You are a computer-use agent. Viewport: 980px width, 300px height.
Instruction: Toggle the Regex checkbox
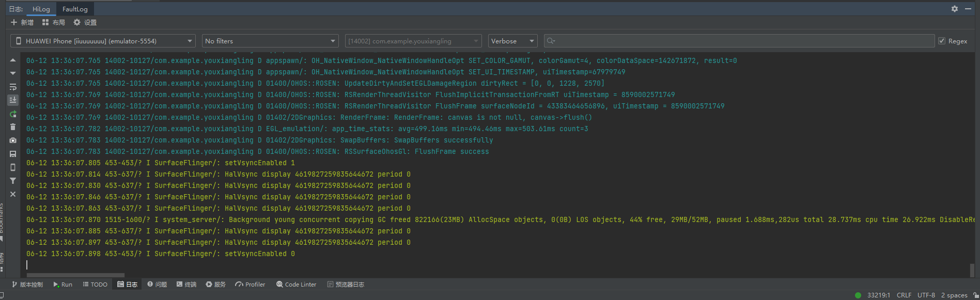(x=942, y=41)
